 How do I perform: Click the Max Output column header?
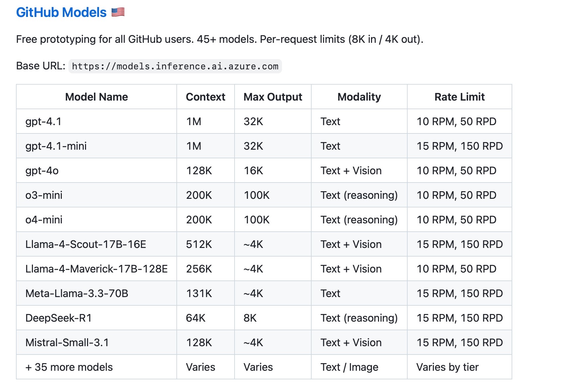pyautogui.click(x=273, y=97)
